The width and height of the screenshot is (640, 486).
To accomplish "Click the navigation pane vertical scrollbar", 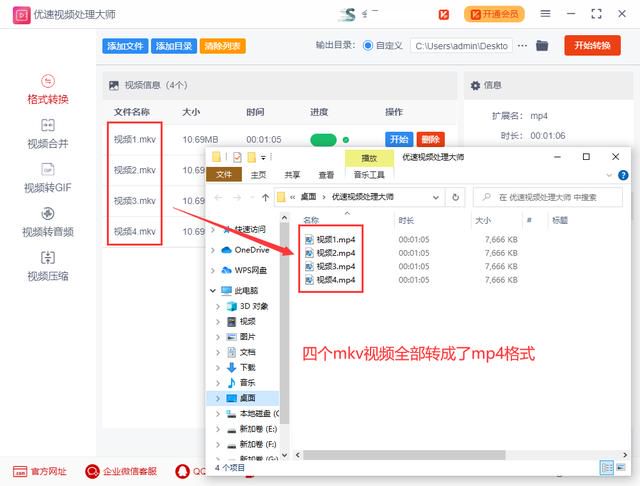I will (x=284, y=324).
